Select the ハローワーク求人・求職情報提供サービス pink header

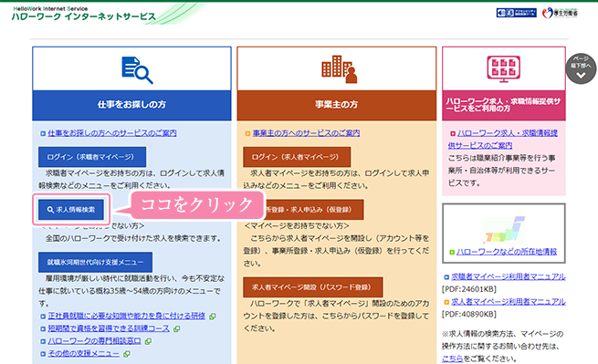point(503,105)
